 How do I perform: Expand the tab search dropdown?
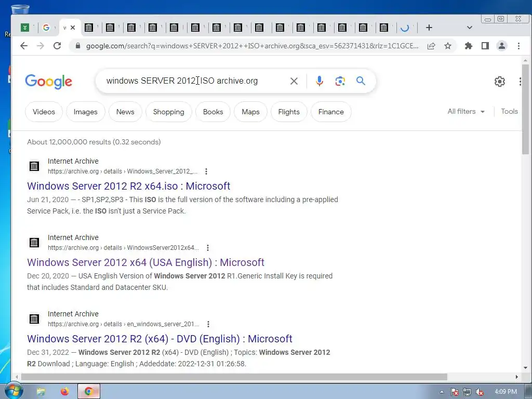(470, 28)
